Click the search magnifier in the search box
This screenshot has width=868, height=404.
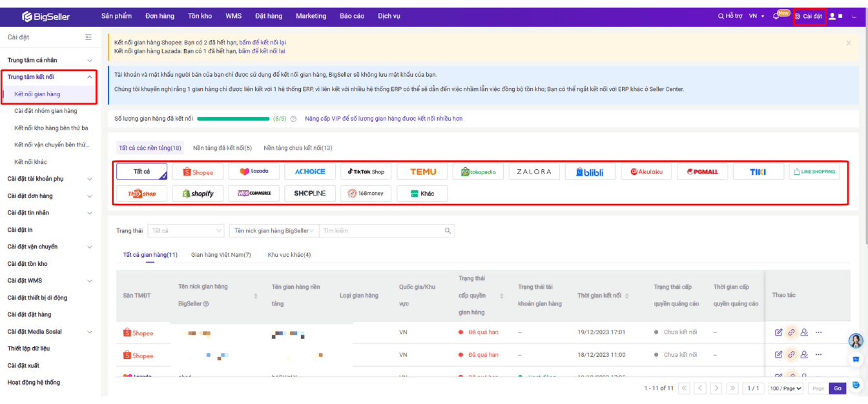tap(448, 231)
